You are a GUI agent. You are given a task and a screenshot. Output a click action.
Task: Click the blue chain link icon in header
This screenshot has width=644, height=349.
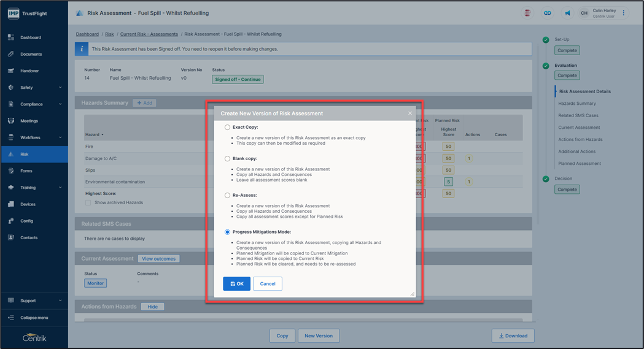(547, 13)
